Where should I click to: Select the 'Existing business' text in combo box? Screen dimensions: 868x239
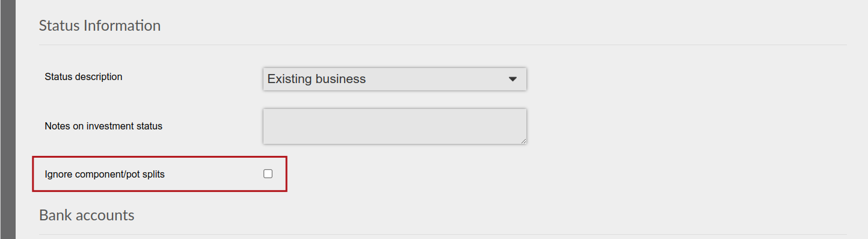[316, 79]
